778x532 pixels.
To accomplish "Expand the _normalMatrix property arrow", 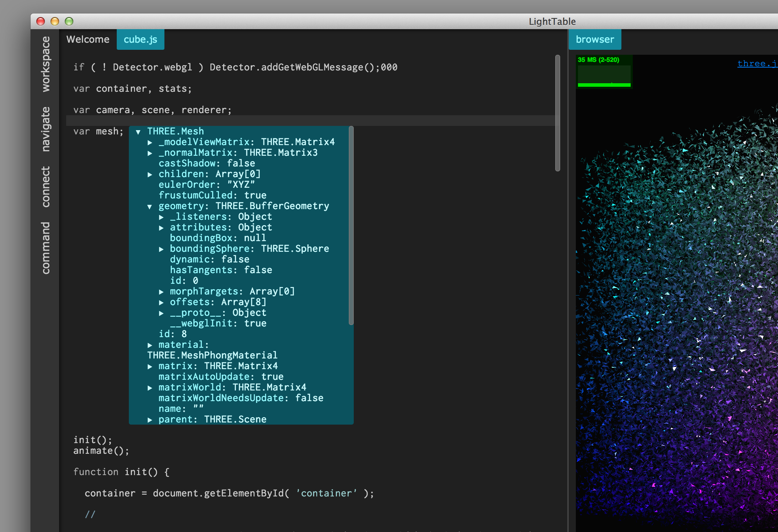I will coord(150,153).
